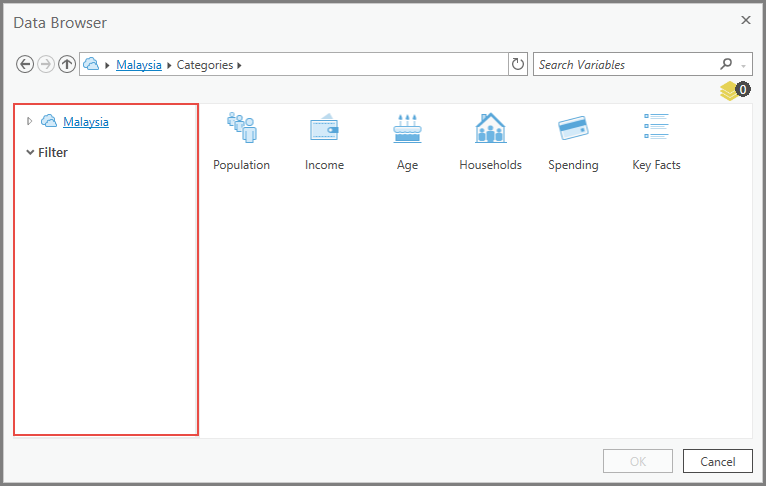766x486 pixels.
Task: Open the Age cake icon
Action: [407, 128]
